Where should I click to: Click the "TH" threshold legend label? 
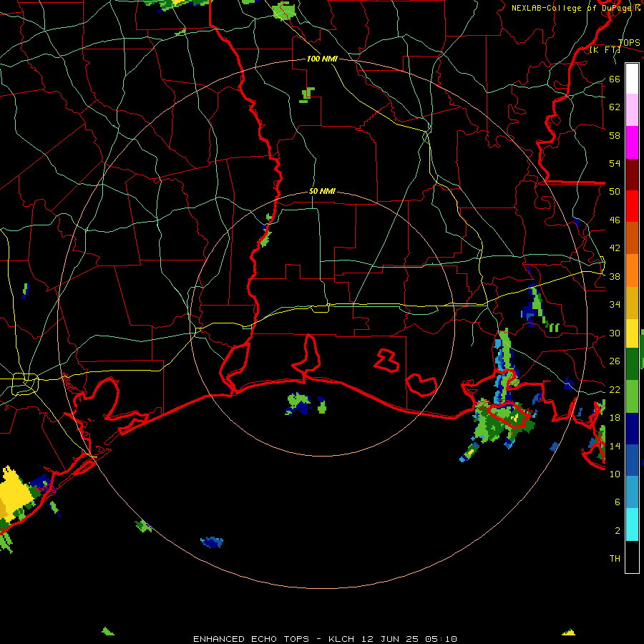615,558
